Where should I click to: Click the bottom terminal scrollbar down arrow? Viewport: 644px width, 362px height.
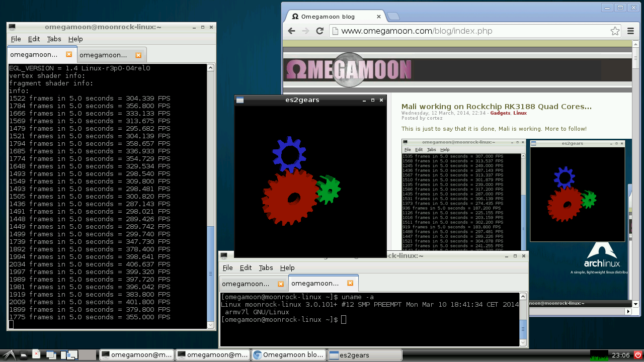pyautogui.click(x=524, y=343)
